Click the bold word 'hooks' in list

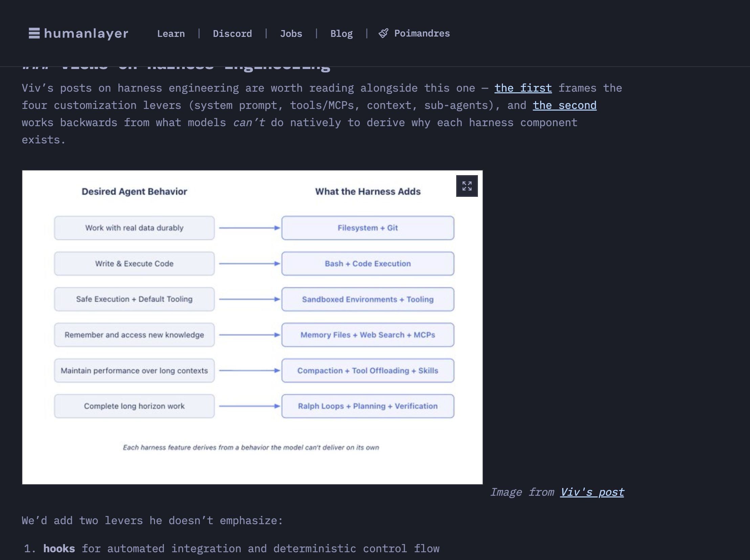tap(59, 549)
